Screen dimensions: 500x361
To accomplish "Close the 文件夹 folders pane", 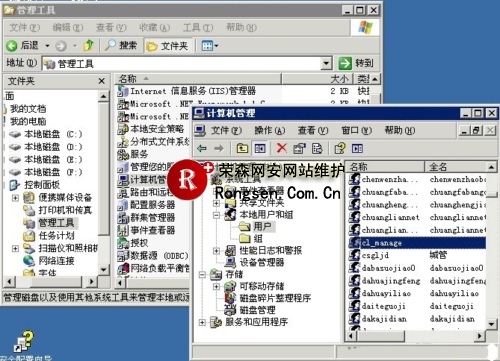I will pos(102,81).
